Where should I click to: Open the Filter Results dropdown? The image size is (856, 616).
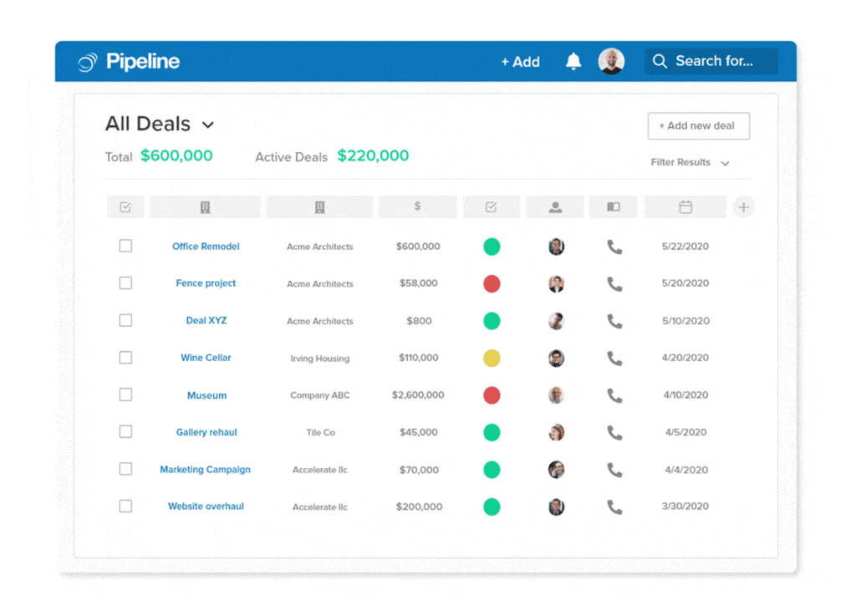690,162
